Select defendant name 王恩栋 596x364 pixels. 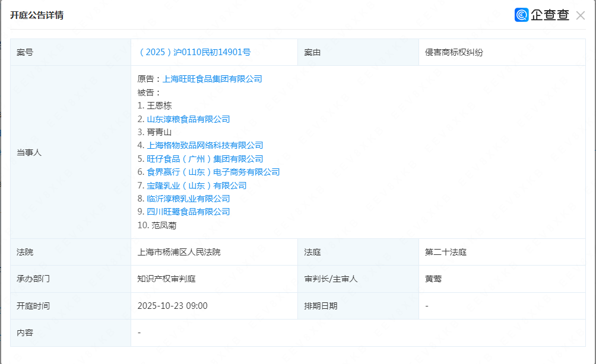[159, 106]
